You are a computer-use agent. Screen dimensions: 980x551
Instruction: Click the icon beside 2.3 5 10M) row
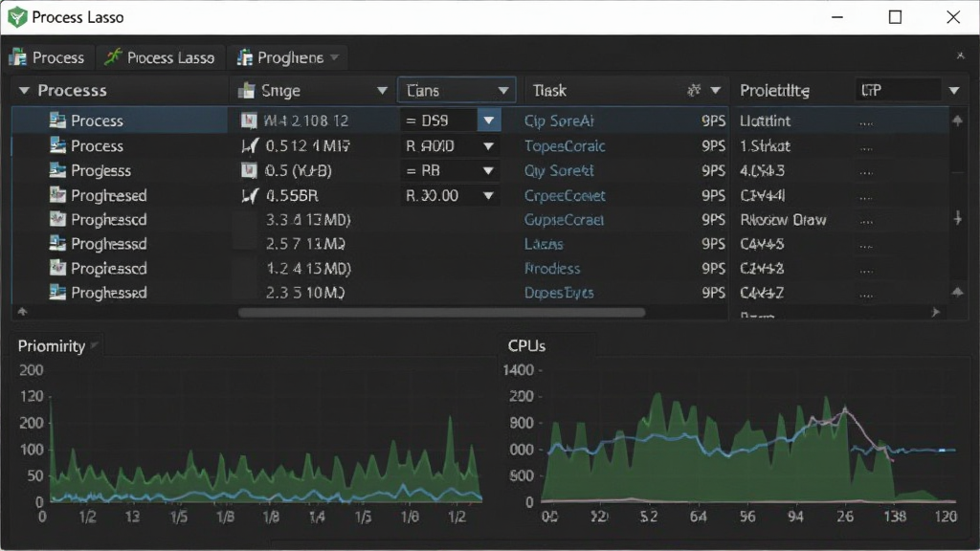pos(57,293)
